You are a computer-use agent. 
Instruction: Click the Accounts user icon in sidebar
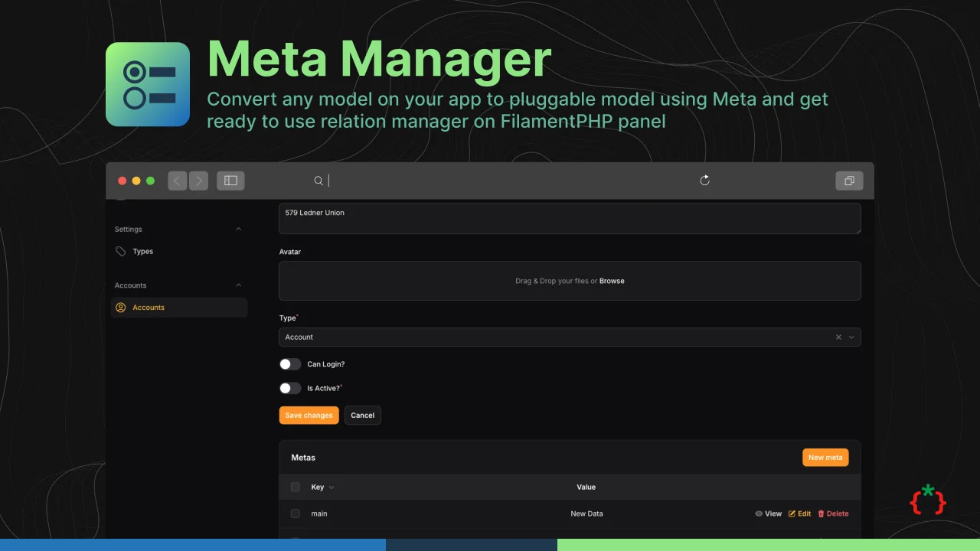120,307
